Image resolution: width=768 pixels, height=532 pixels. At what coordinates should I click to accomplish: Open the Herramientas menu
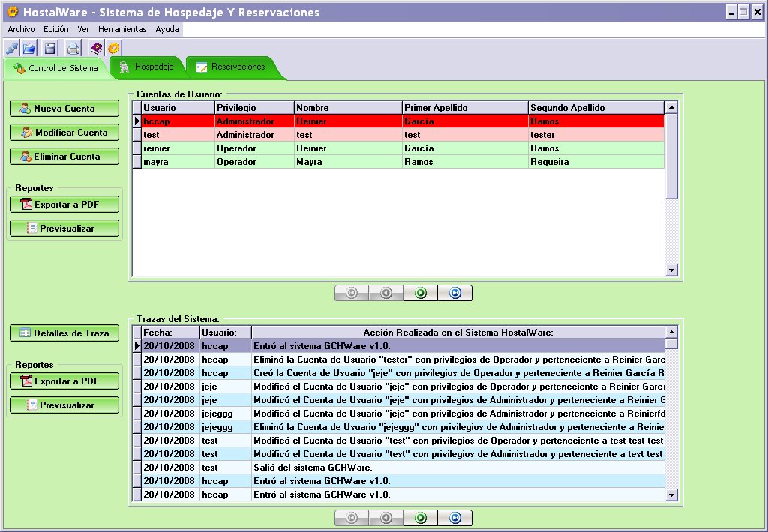click(122, 29)
